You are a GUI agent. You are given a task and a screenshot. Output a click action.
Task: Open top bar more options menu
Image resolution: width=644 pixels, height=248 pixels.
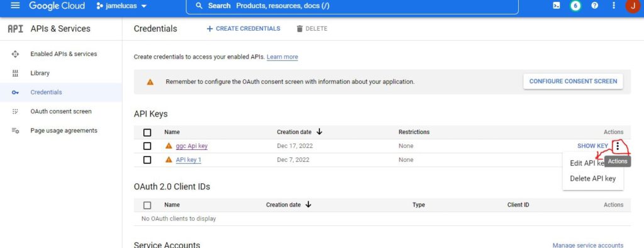[614, 6]
